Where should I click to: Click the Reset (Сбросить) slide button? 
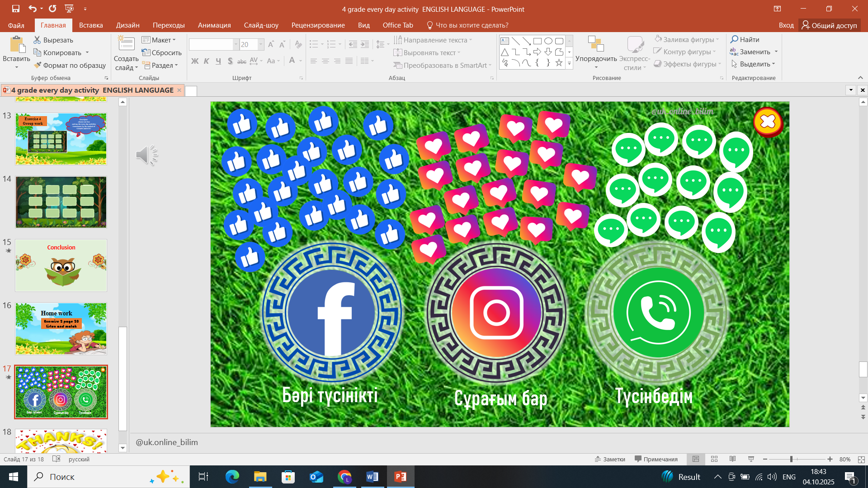(x=161, y=52)
